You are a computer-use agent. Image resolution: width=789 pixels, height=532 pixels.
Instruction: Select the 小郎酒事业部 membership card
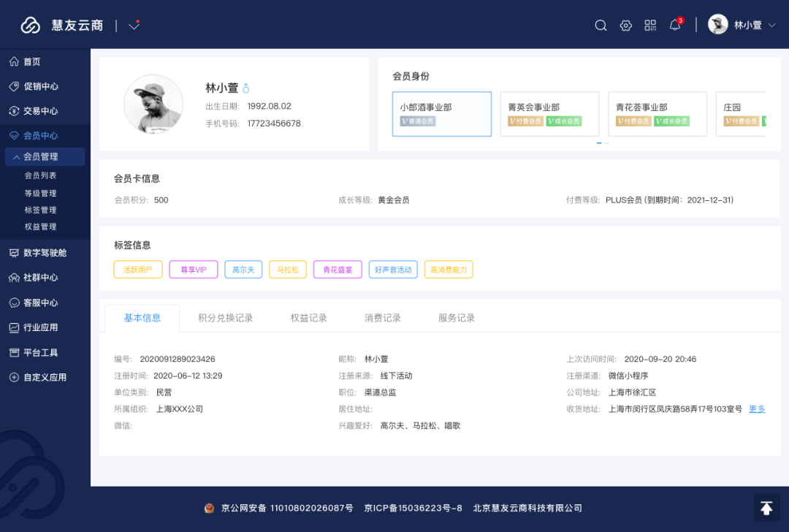[x=442, y=114]
